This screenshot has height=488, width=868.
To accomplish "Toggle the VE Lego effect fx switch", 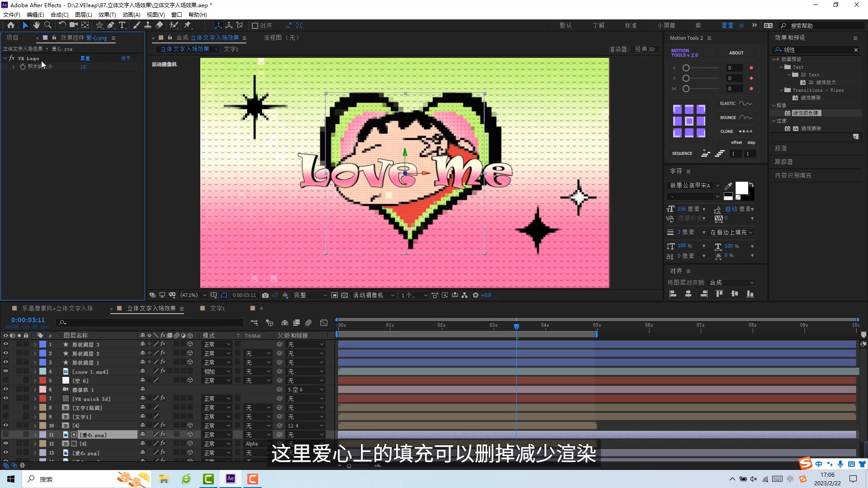I will point(12,58).
